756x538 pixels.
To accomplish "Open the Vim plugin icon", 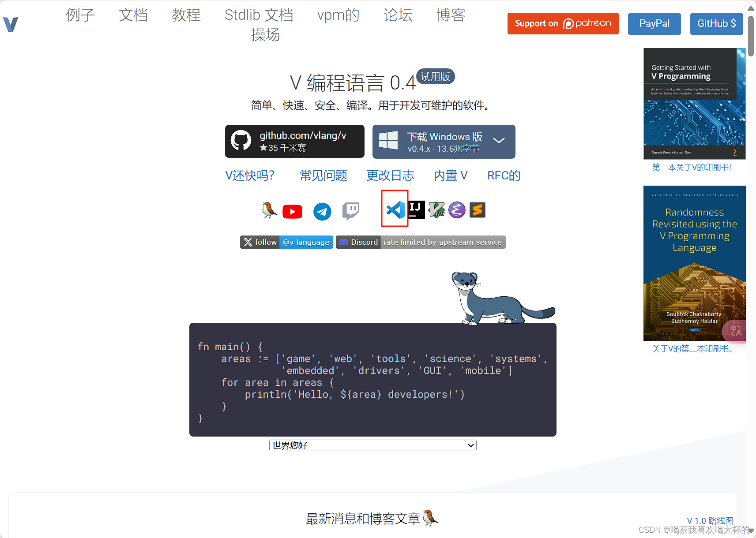I will (436, 209).
